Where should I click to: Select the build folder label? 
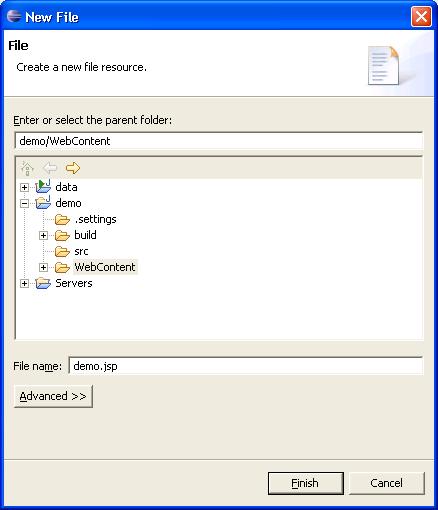[85, 235]
